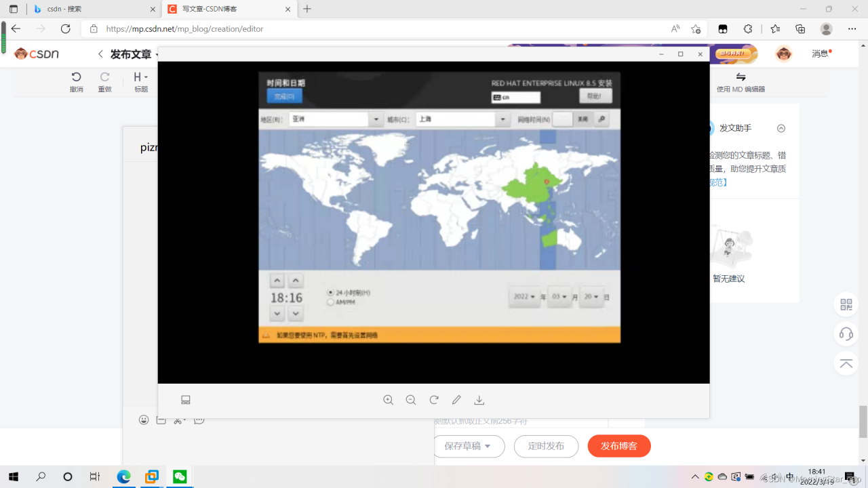Click the pencil edit icon in image viewer
The image size is (868, 488).
click(456, 400)
